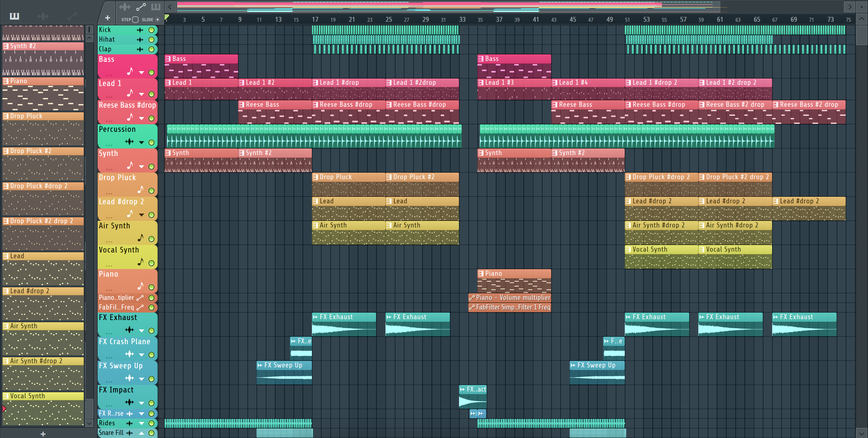Click Rides track waveform icon

pos(129,424)
